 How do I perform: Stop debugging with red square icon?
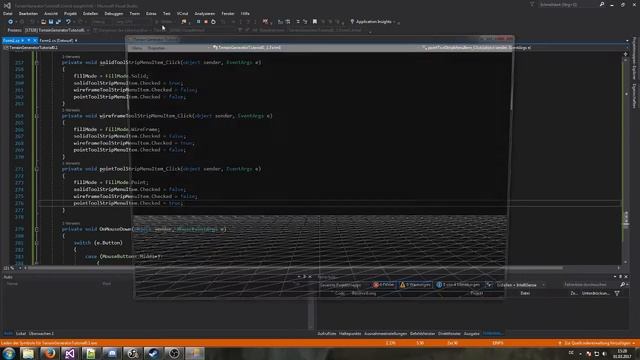(206, 22)
